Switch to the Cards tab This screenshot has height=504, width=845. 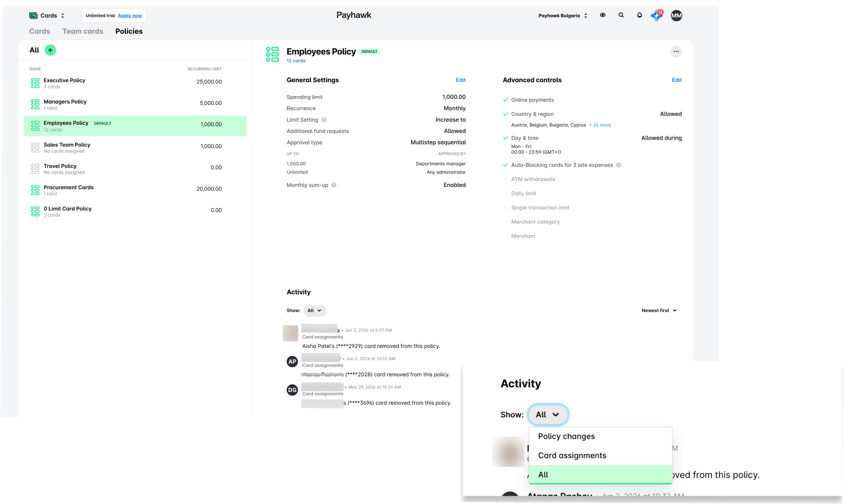(40, 31)
